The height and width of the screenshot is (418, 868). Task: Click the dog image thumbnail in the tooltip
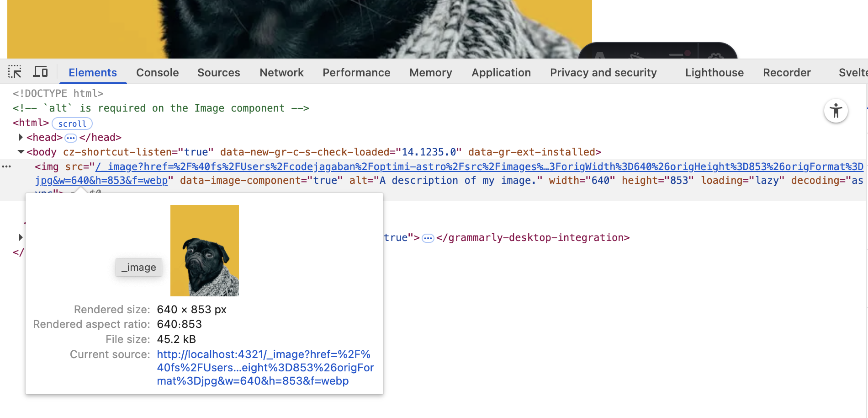(204, 250)
